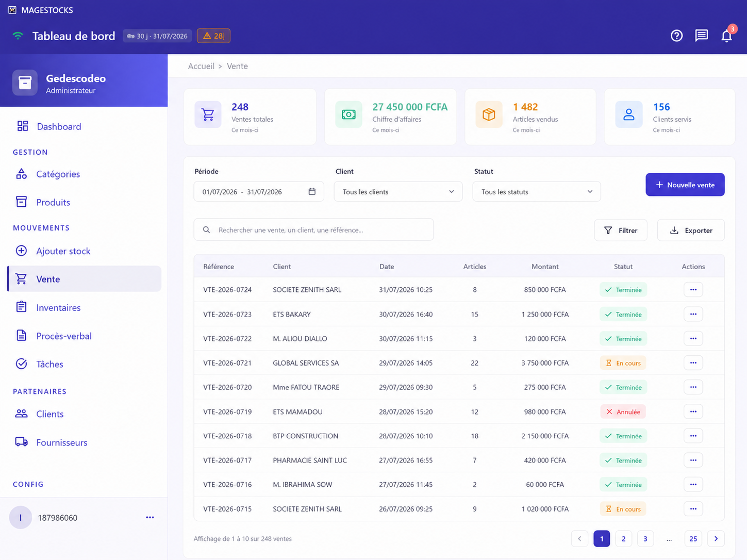Open actions menu for VTE-2026-0721
The width and height of the screenshot is (747, 560).
pos(693,363)
